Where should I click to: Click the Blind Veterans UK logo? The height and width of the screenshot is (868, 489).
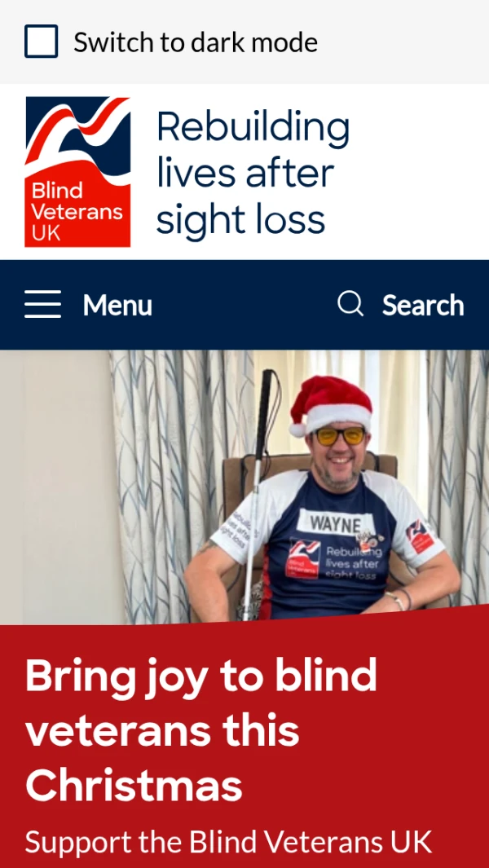77,172
